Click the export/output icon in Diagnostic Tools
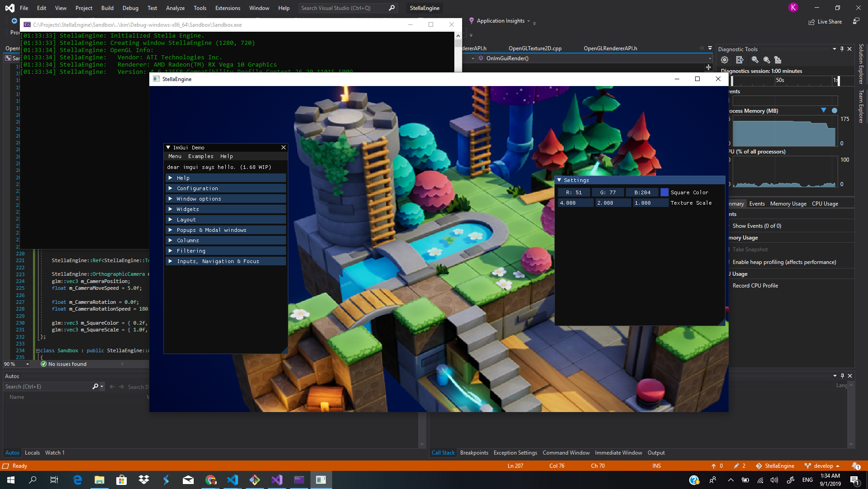 (x=740, y=60)
